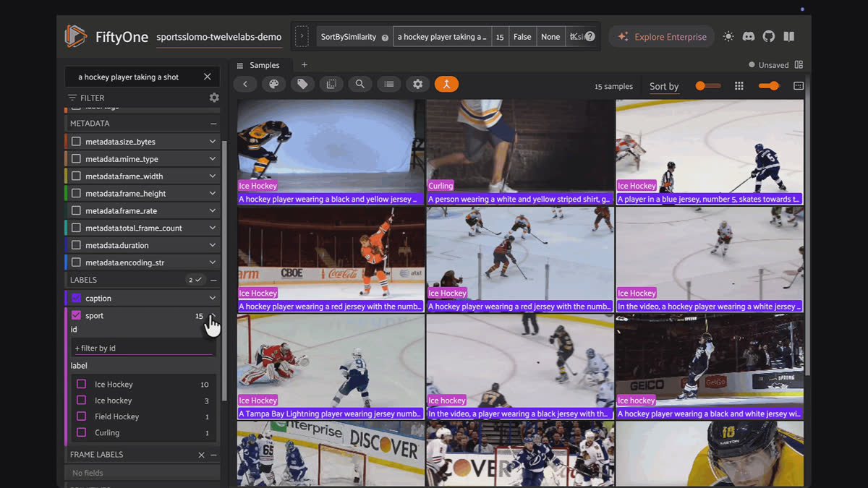Uncheck the sport label field
This screenshot has width=868, height=488.
[76, 315]
